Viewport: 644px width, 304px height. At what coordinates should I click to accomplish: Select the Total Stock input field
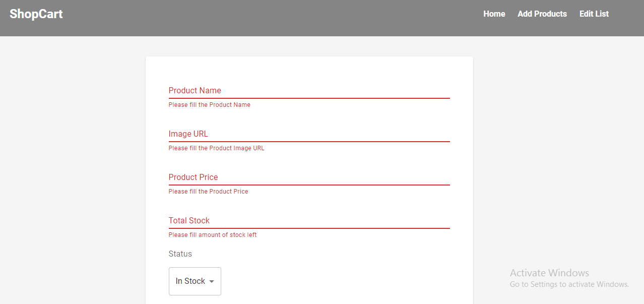click(x=309, y=224)
